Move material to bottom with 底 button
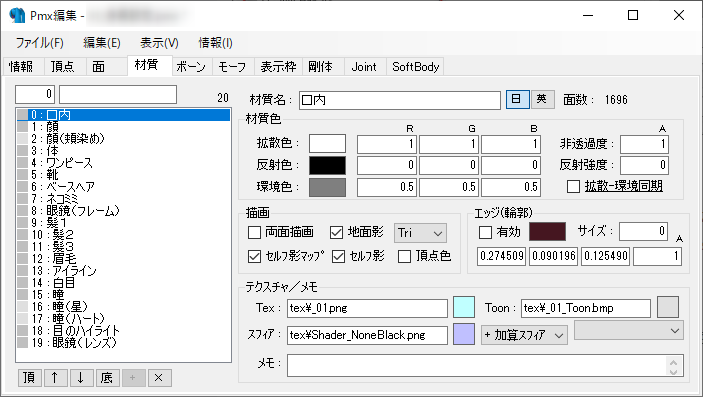This screenshot has width=703, height=397. [x=107, y=378]
